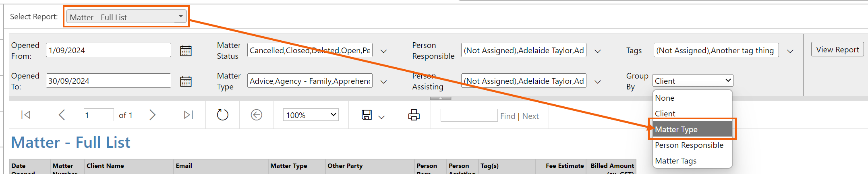Expand the Matter Status multi-select
This screenshot has height=174, width=868.
point(384,51)
